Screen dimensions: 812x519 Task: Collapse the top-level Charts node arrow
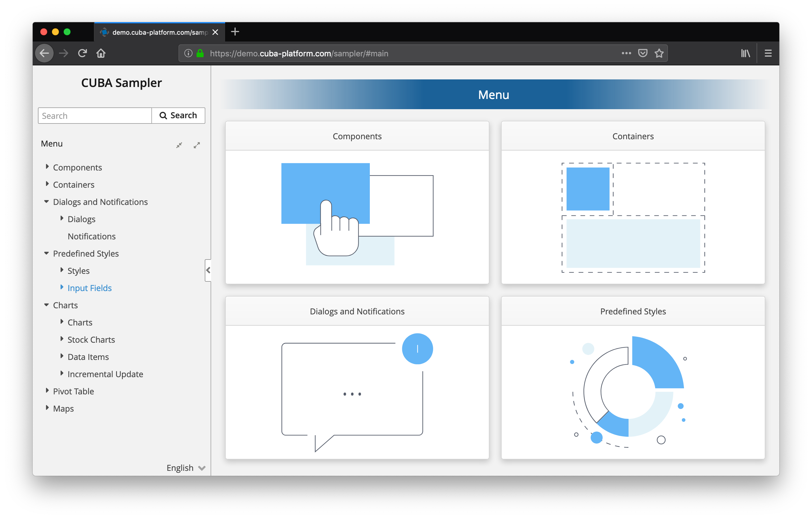[47, 305]
